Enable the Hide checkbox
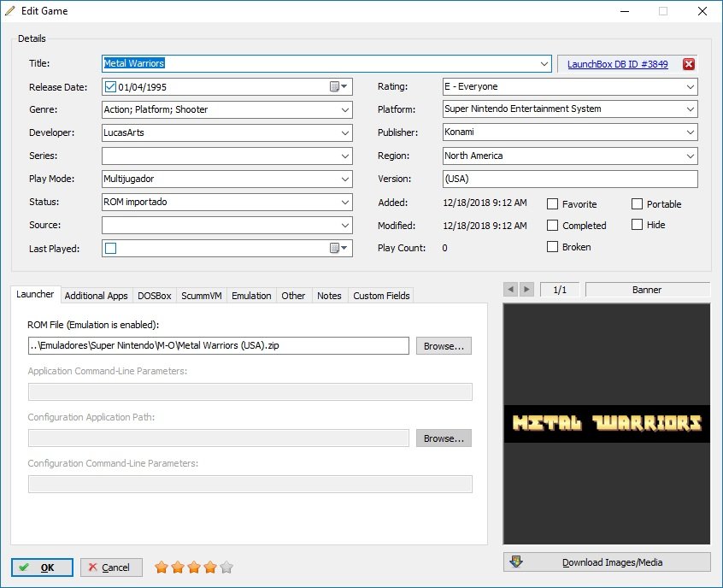 pyautogui.click(x=637, y=225)
